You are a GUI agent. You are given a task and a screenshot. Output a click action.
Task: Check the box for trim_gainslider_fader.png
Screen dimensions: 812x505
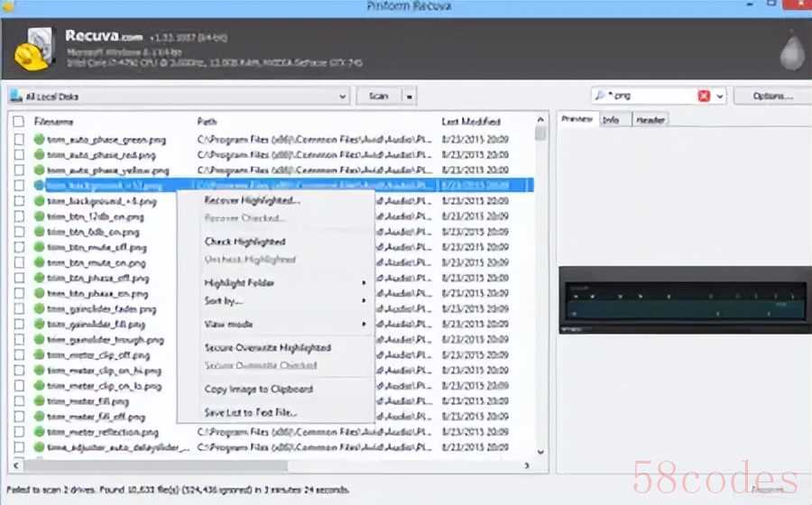[x=19, y=308]
